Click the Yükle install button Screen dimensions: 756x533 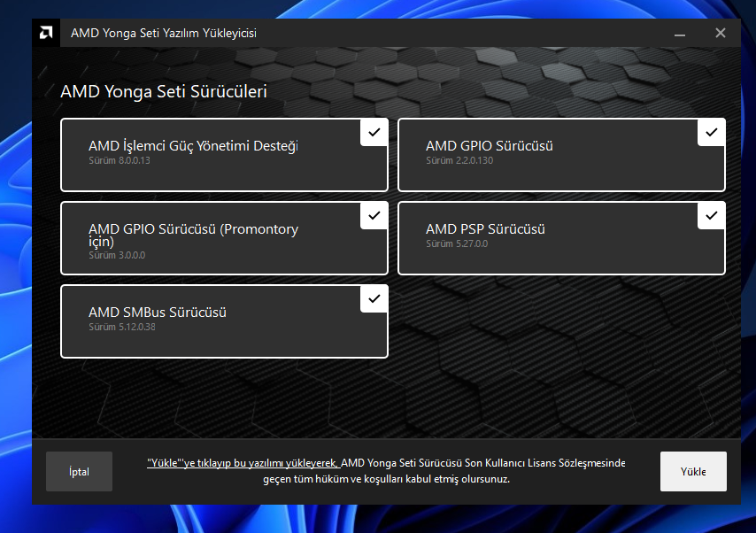click(693, 471)
